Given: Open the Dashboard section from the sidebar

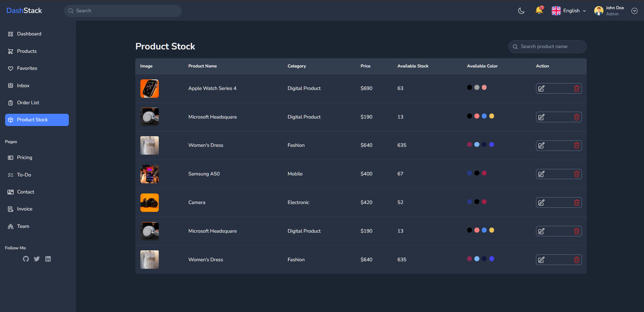Looking at the screenshot, I should click(29, 34).
